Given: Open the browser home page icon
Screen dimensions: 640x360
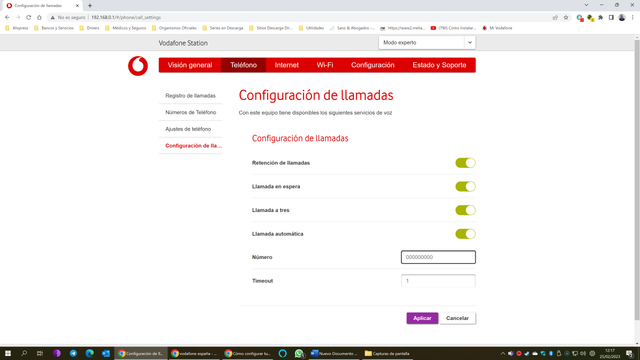Looking at the screenshot, I should pos(39,18).
